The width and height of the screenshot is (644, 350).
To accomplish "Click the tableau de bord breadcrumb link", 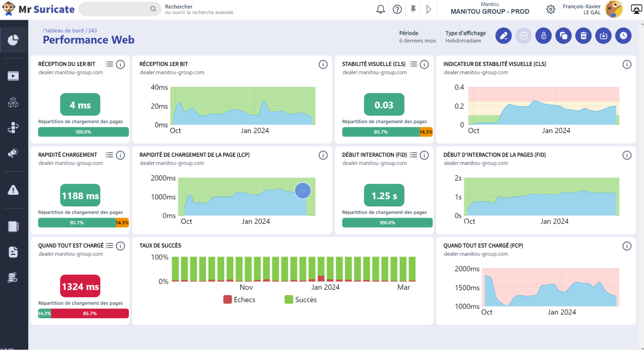I will click(64, 30).
